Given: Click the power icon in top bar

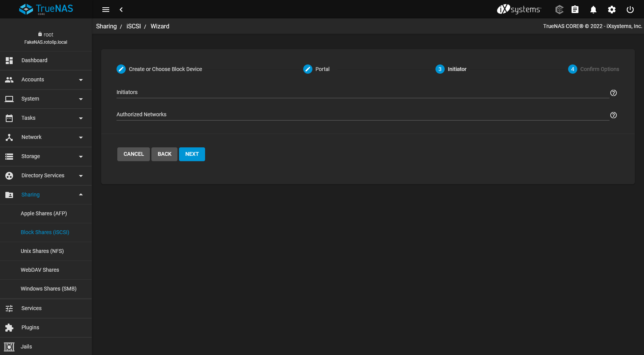Looking at the screenshot, I should point(630,10).
